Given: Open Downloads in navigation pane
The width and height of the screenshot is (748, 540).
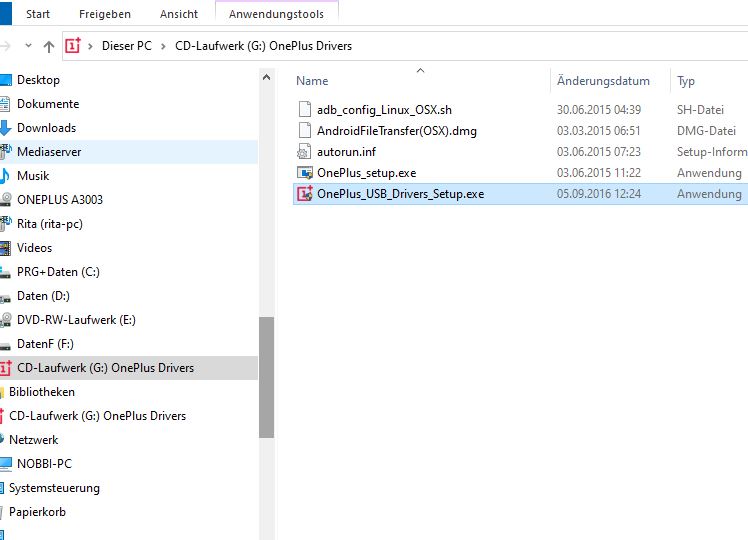Looking at the screenshot, I should click(x=46, y=127).
